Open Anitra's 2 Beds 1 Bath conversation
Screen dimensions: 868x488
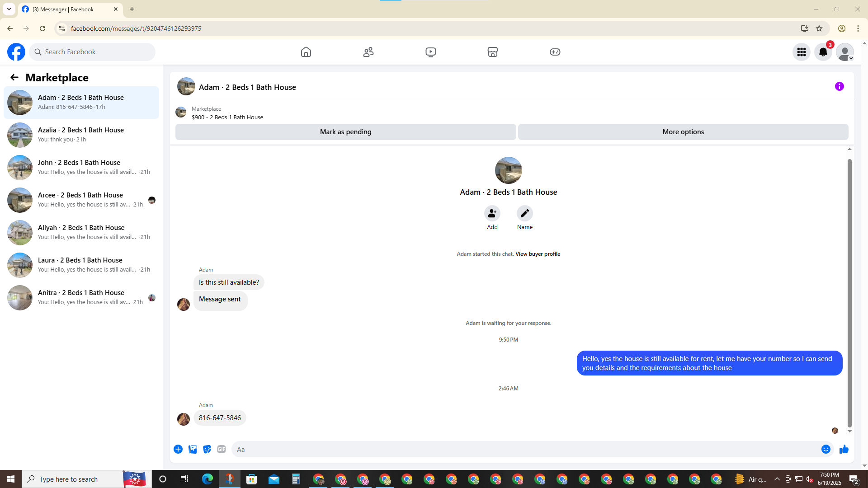coord(81,298)
